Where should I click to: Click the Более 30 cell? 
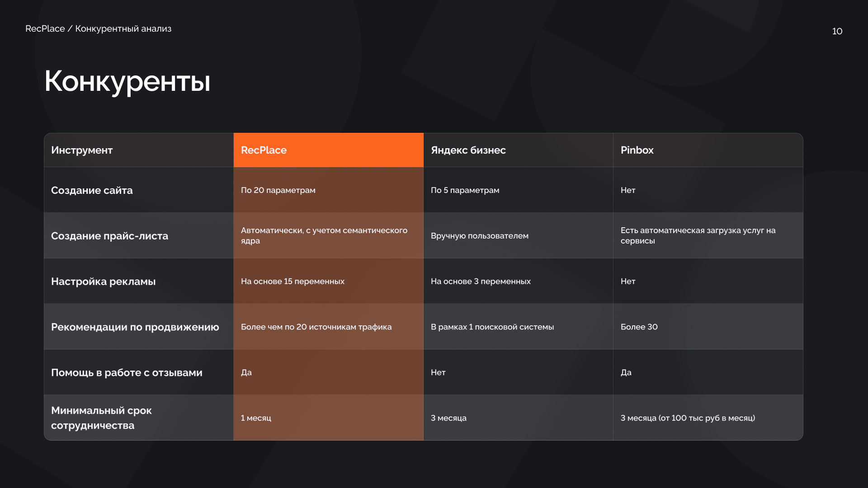coord(639,327)
